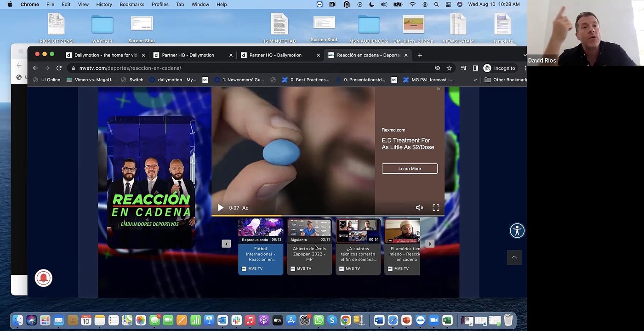Open Zoom from the Dock
This screenshot has width=644, height=331.
(433, 320)
